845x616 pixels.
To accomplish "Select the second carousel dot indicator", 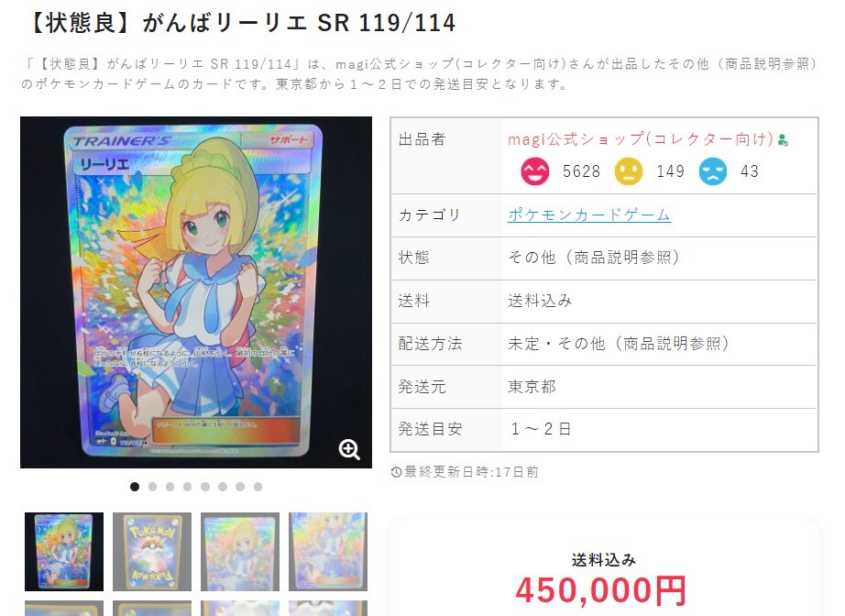I will click(152, 487).
